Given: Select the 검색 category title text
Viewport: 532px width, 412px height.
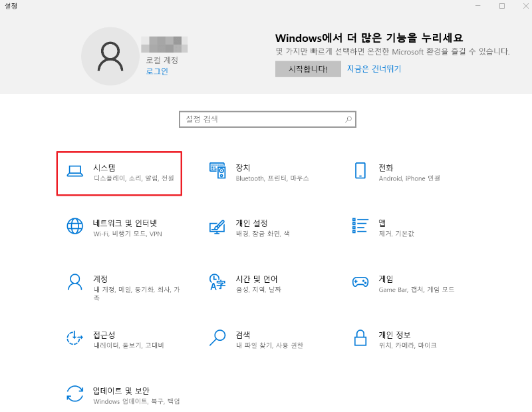Looking at the screenshot, I should click(x=243, y=335).
